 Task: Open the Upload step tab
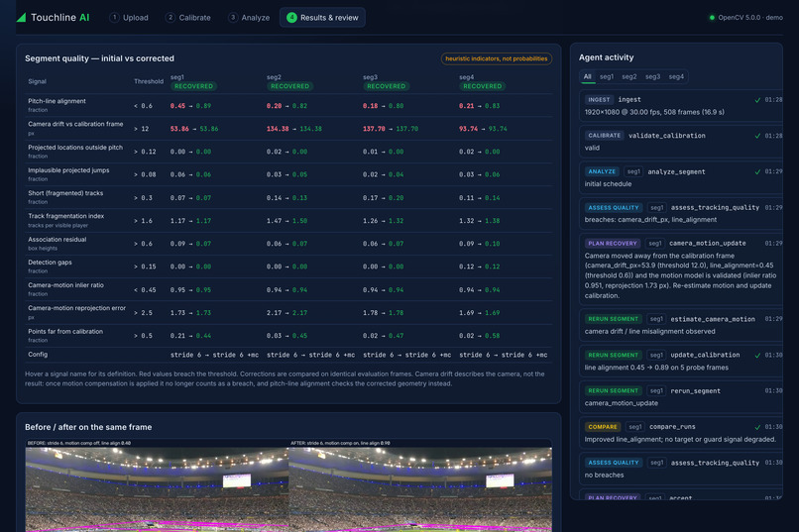129,17
